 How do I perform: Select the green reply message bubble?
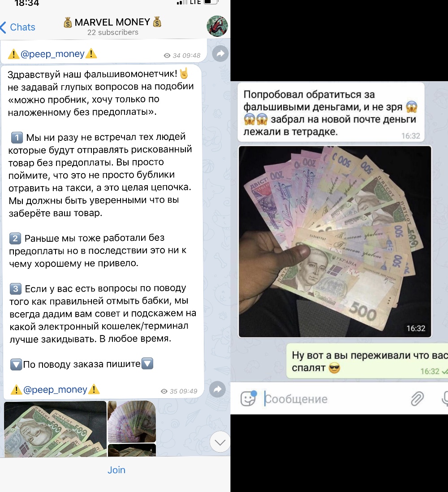point(367,361)
